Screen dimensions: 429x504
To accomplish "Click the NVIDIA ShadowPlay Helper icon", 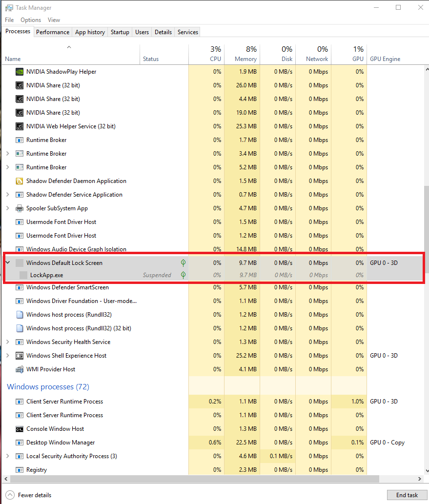I will tap(20, 72).
